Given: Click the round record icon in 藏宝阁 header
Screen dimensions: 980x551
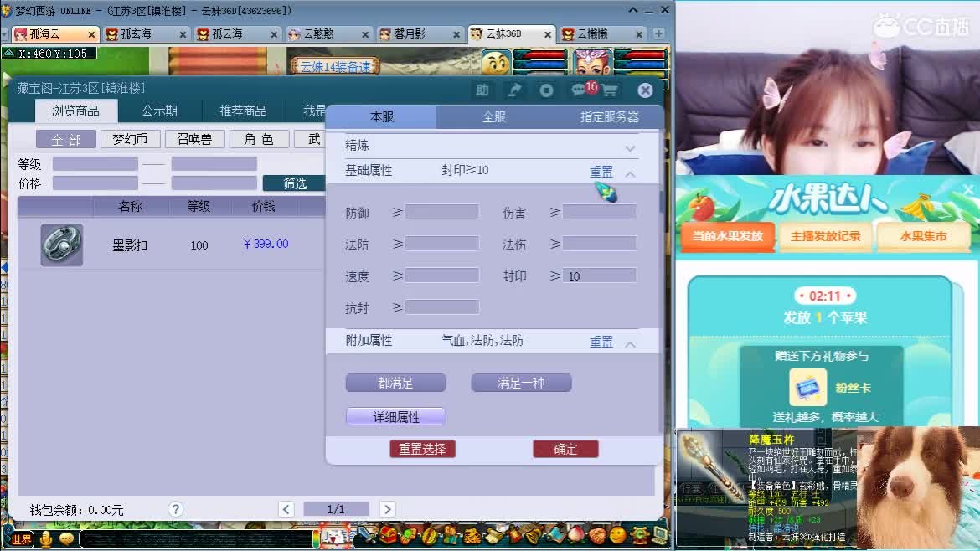Looking at the screenshot, I should coord(546,90).
